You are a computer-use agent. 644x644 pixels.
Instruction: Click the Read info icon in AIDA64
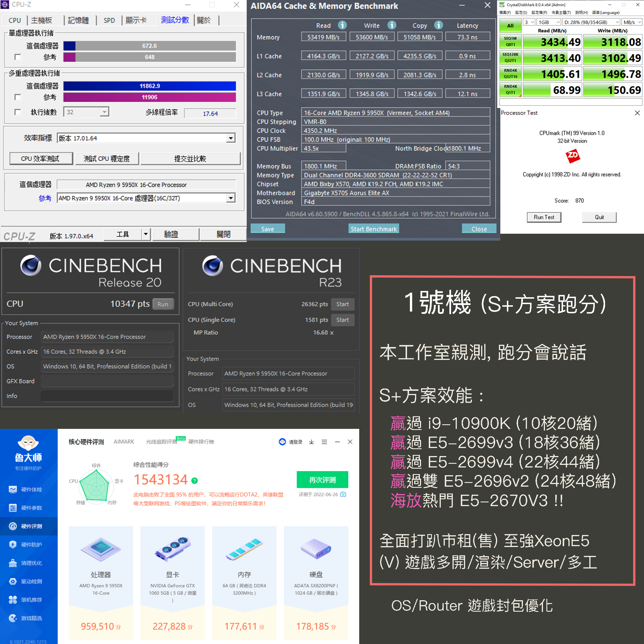coord(342,25)
